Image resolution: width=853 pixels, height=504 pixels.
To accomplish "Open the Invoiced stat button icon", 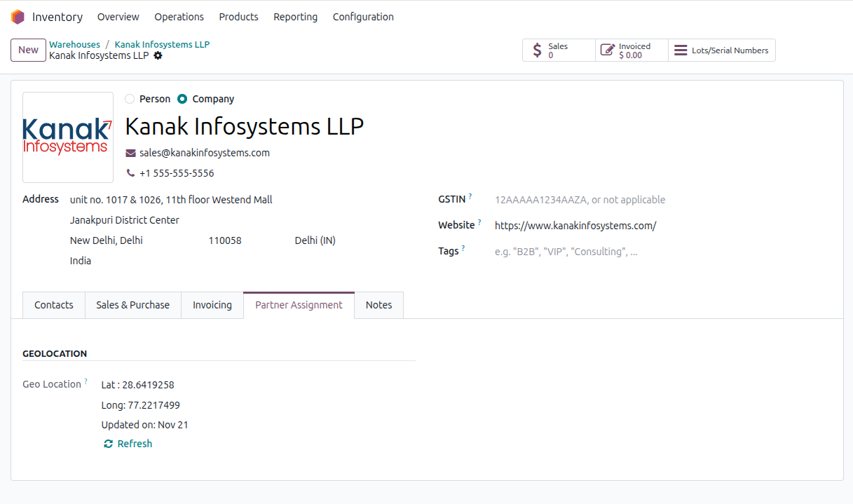I will tap(608, 50).
